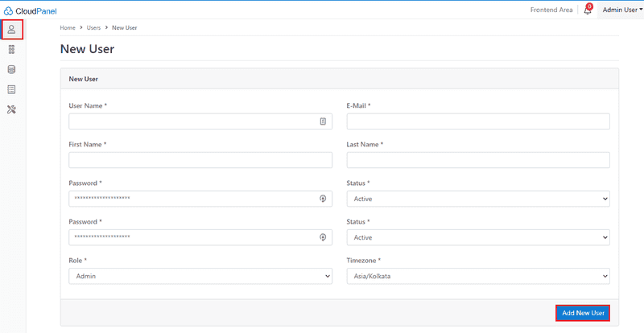
Task: Click into the Last Name field
Action: point(477,160)
